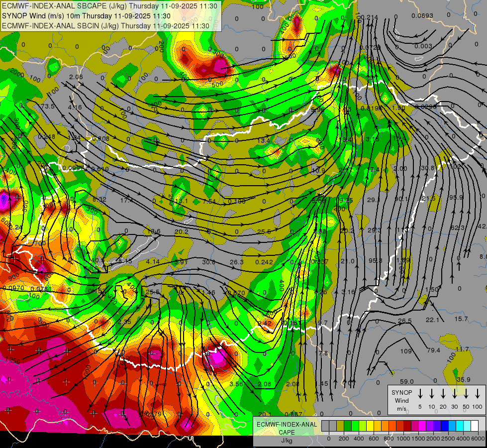
Task: Click the SBCIN title line
Action: click(106, 26)
